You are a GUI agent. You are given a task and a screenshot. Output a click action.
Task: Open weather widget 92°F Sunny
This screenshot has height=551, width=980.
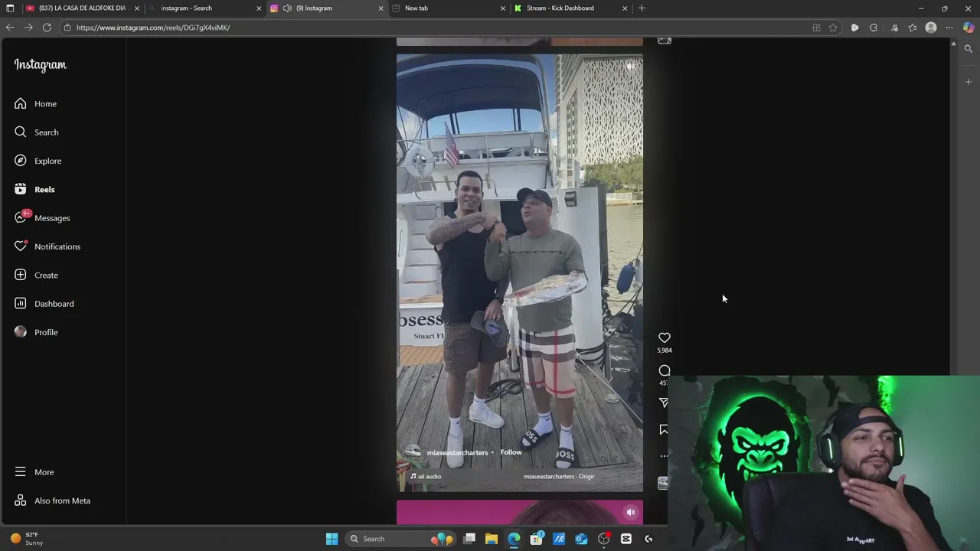coord(27,539)
